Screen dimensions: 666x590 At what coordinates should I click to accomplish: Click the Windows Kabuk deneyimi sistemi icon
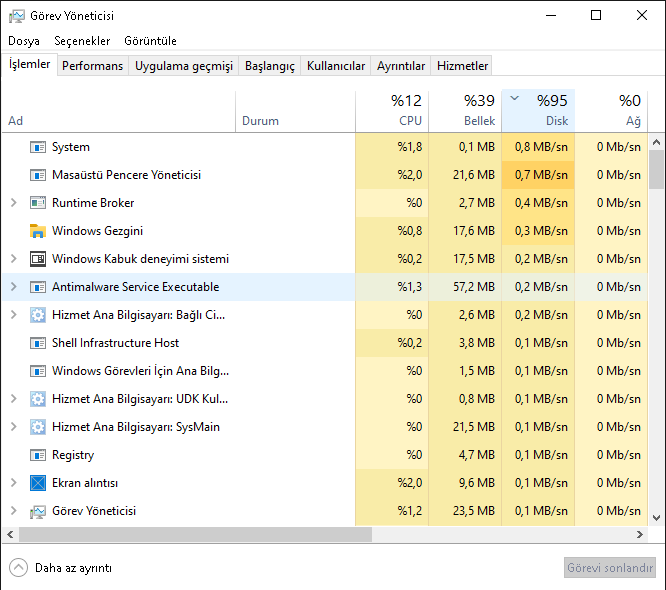(x=38, y=259)
